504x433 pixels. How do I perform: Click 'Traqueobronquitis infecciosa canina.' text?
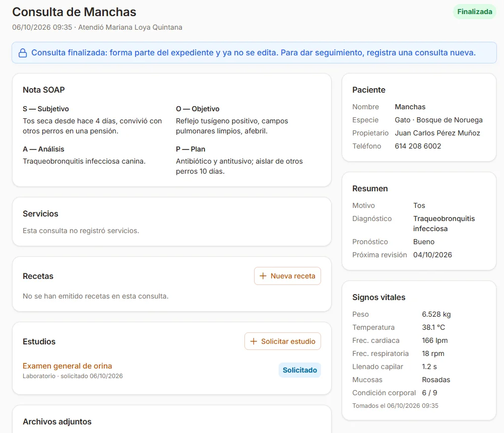[84, 161]
